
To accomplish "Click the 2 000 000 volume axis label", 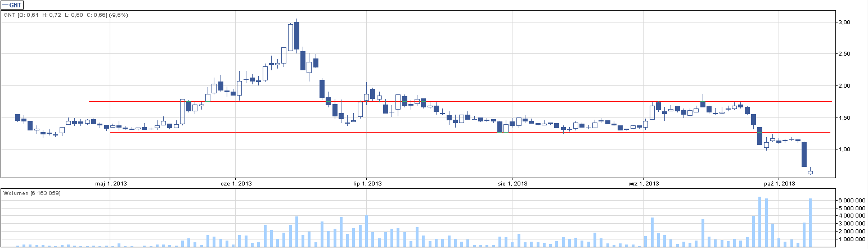I will click(851, 232).
